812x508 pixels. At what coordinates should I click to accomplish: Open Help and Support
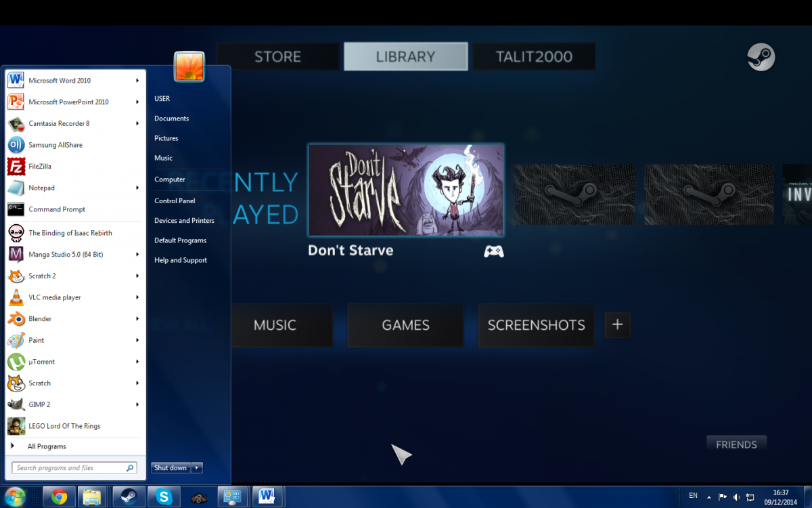[181, 260]
